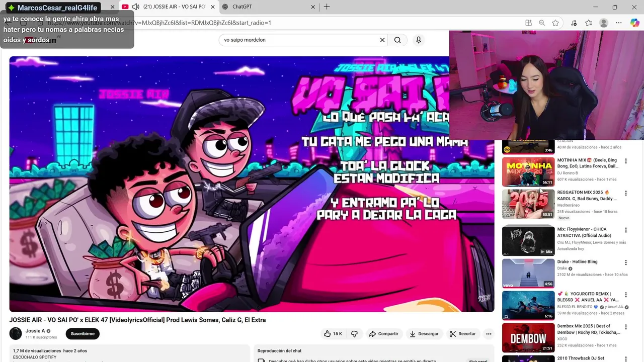Screen dimensions: 644x362
Task: Activate voice search microphone icon
Action: click(418, 40)
